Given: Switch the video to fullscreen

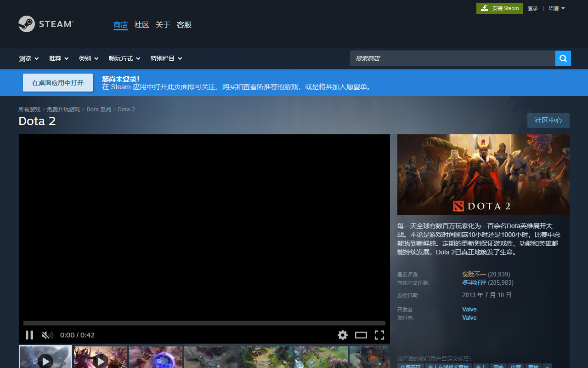Looking at the screenshot, I should pos(379,335).
